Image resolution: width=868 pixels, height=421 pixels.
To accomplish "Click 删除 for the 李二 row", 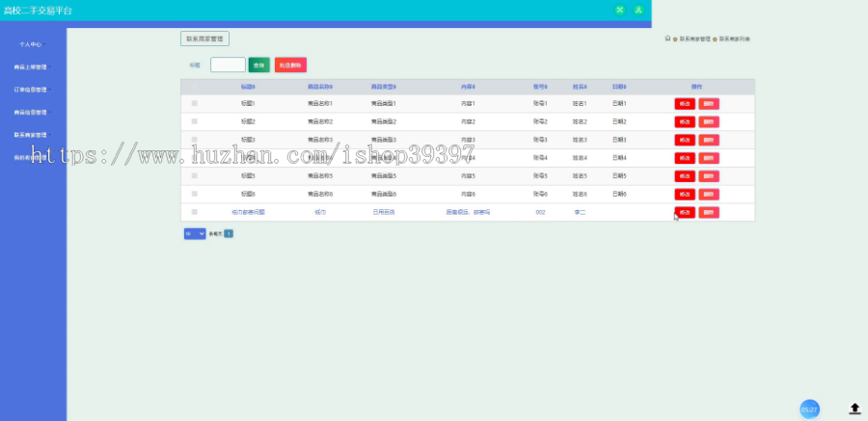I will point(709,213).
